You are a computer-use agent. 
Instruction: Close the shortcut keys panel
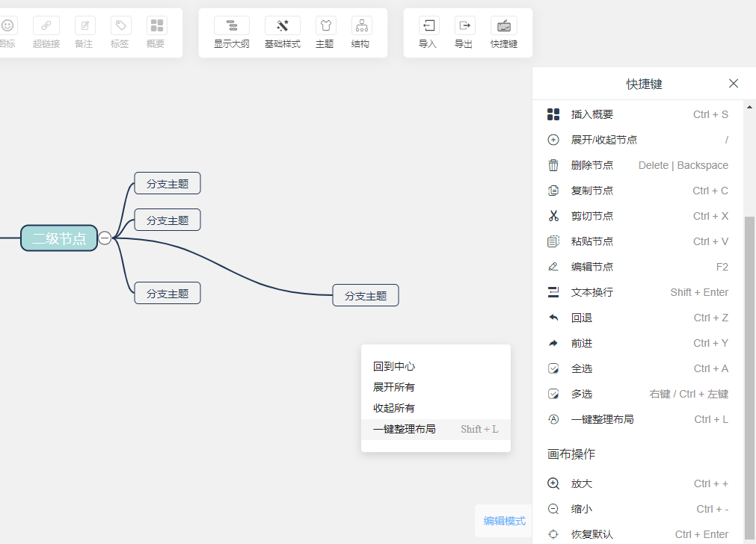tap(734, 84)
